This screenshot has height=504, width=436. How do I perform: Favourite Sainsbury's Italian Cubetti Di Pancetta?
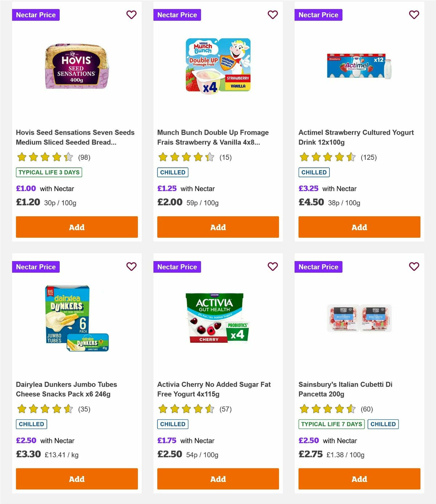click(414, 266)
